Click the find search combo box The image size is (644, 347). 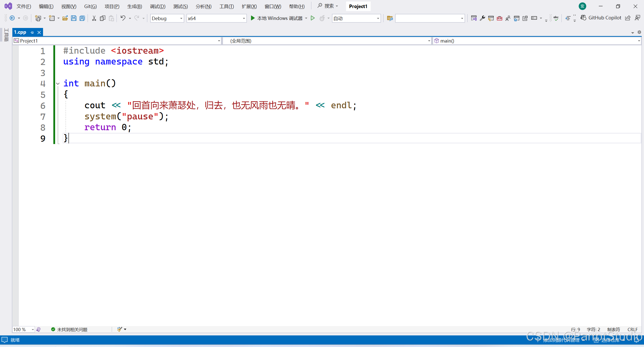[430, 18]
